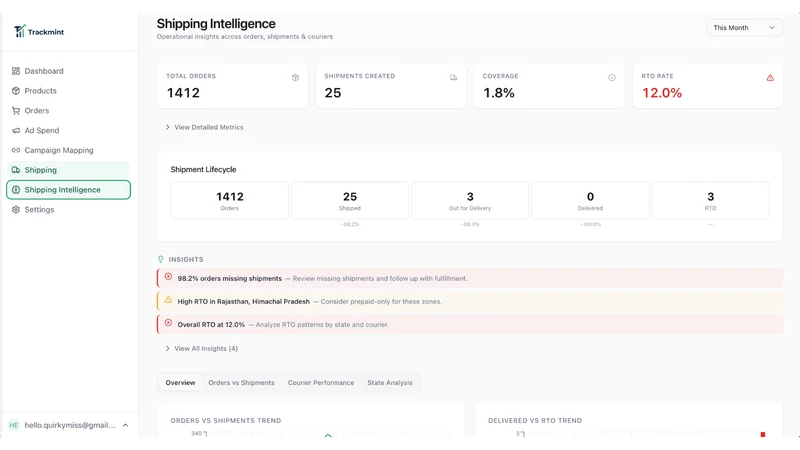Expand View All Insights (4)
This screenshot has width=800, height=450.
coord(202,348)
